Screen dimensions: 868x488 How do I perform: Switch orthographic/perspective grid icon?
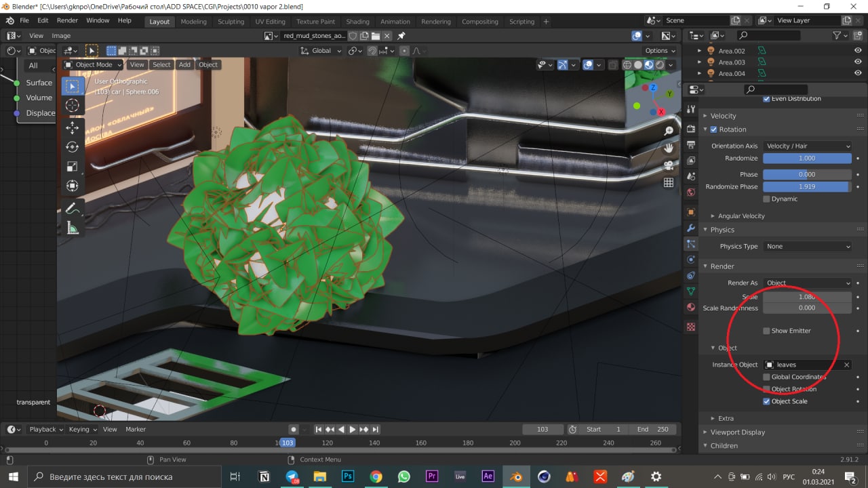[669, 182]
